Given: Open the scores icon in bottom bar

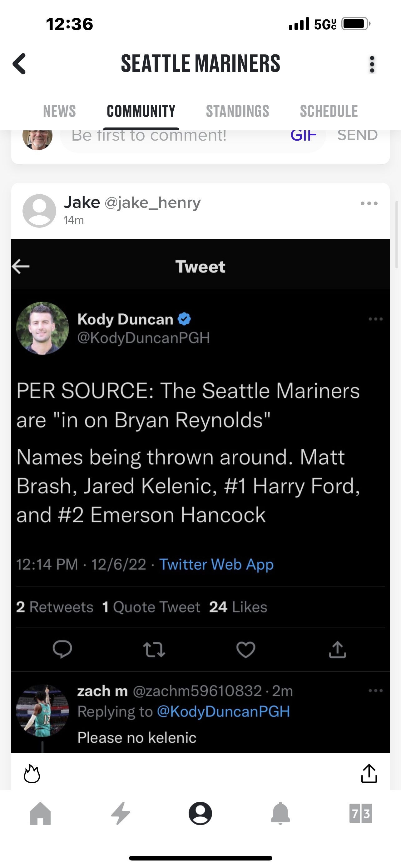Looking at the screenshot, I should (x=361, y=813).
